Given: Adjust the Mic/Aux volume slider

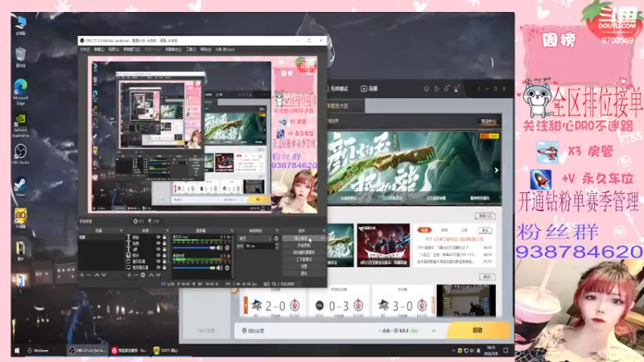Looking at the screenshot, I should tap(194, 248).
